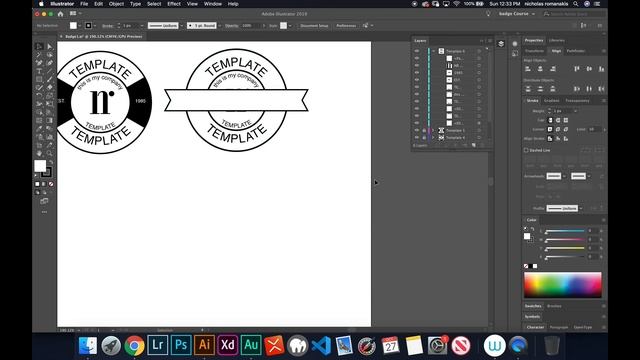Image resolution: width=640 pixels, height=360 pixels.
Task: Expand the Template 5 layer
Action: (x=433, y=130)
